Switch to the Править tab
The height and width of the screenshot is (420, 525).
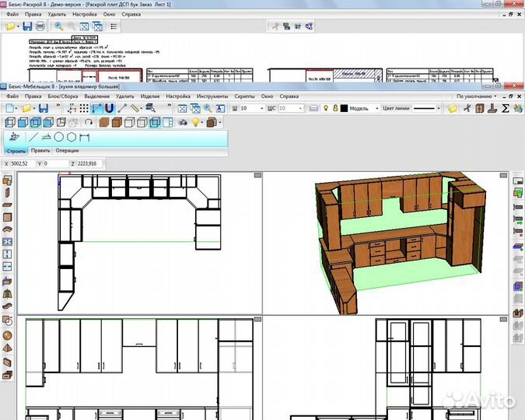[x=40, y=151]
